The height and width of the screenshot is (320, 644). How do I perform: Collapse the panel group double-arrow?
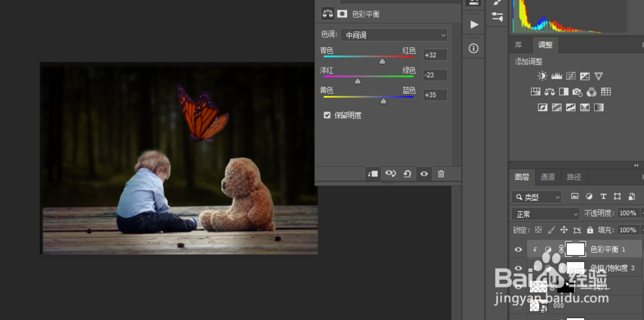click(x=636, y=165)
